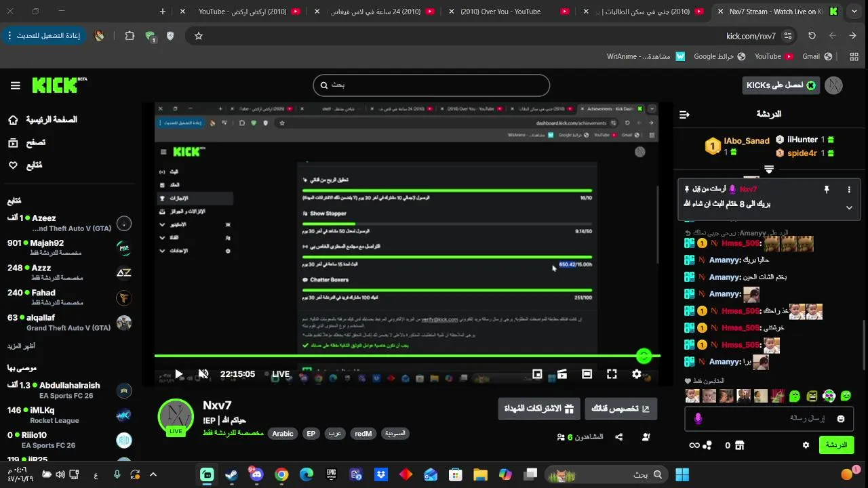Click the stream progress bar

coord(407,355)
